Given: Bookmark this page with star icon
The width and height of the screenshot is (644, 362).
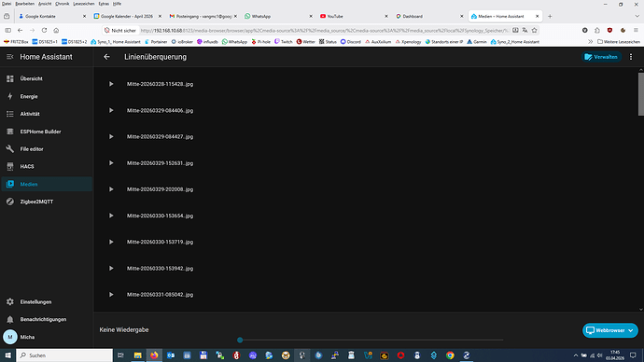Looking at the screenshot, I should point(535,31).
